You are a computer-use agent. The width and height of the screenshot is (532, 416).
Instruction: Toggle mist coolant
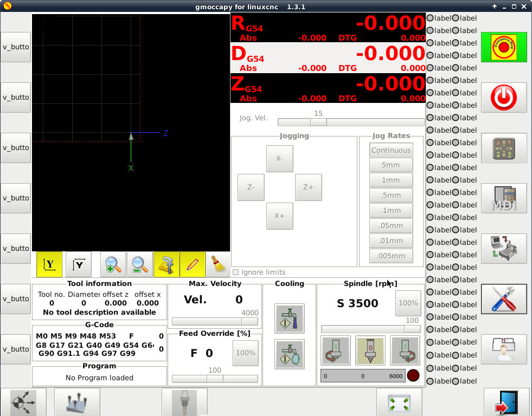click(290, 354)
